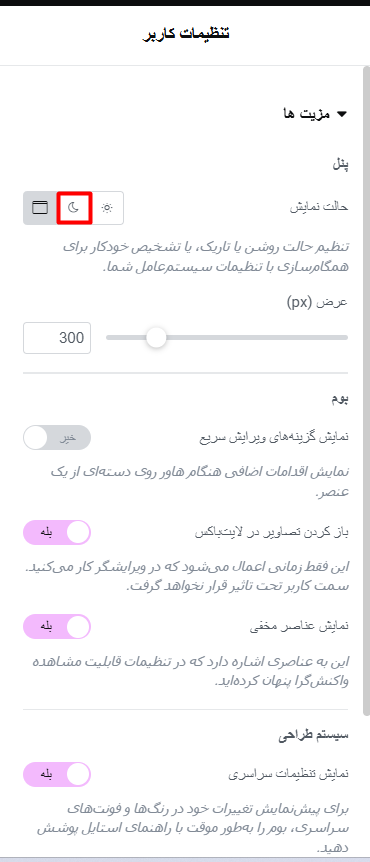The height and width of the screenshot is (862, 370).
Task: Click the right end of the width slider track
Action: 345,338
